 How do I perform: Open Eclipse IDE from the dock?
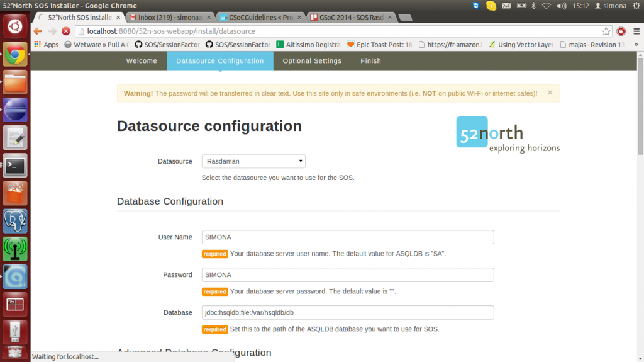click(15, 110)
